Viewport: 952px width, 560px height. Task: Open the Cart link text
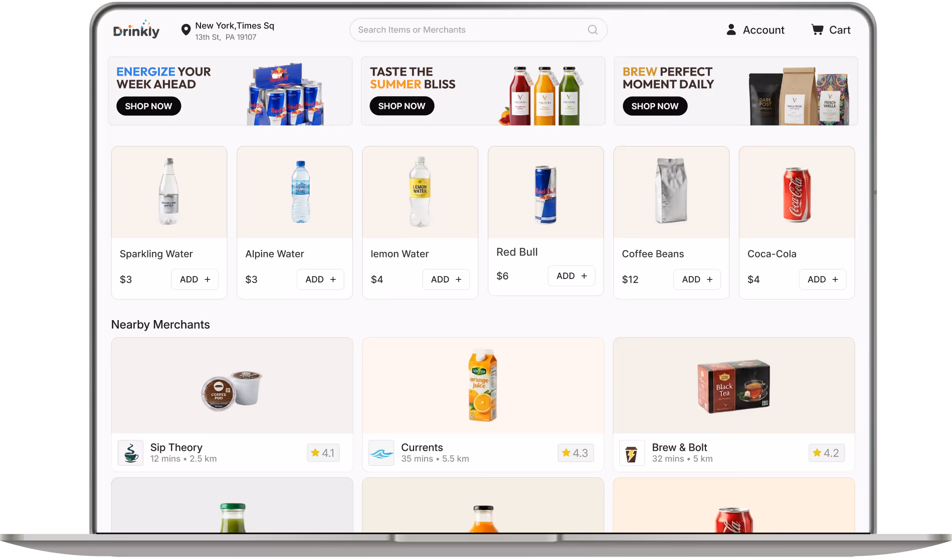pos(840,30)
